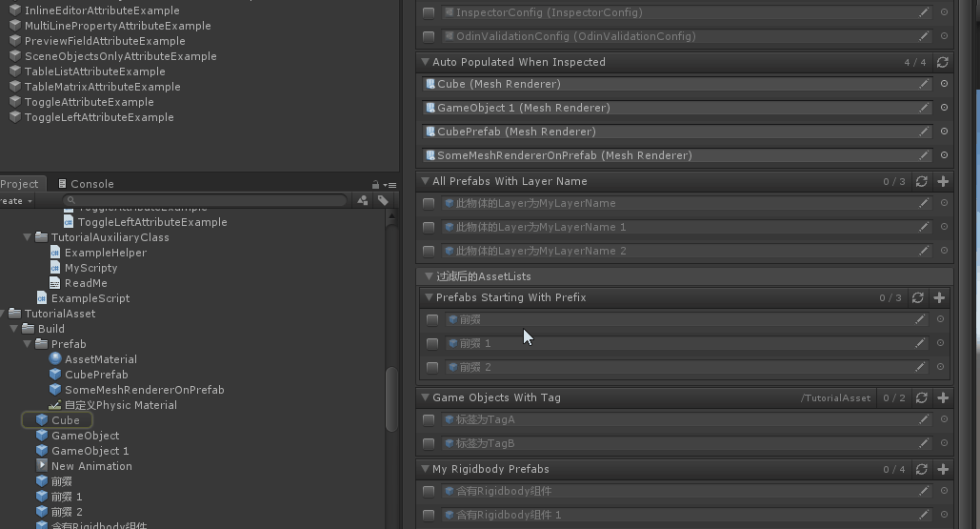
Task: Click the pencil edit icon on the CubePrefab (Mesh Renderer) row
Action: click(923, 132)
